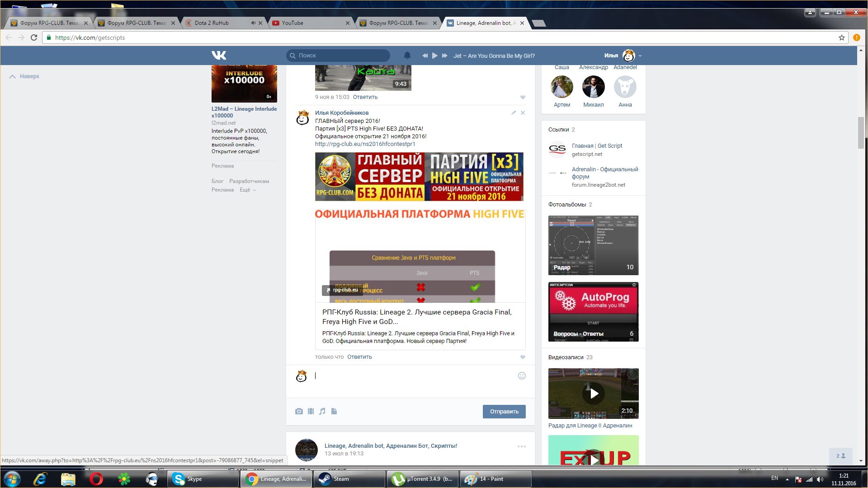The height and width of the screenshot is (488, 868).
Task: Open the rpg-club.eu contest link
Action: point(365,144)
